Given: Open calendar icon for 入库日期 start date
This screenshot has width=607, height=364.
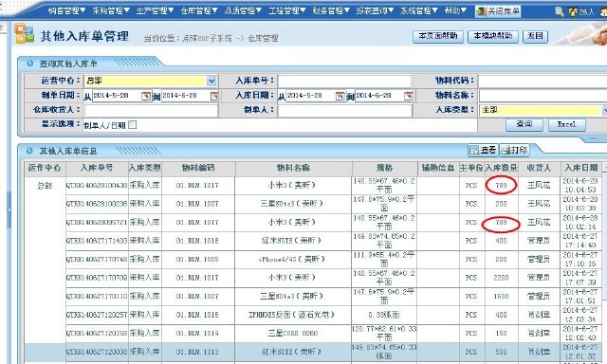Looking at the screenshot, I should coord(340,96).
